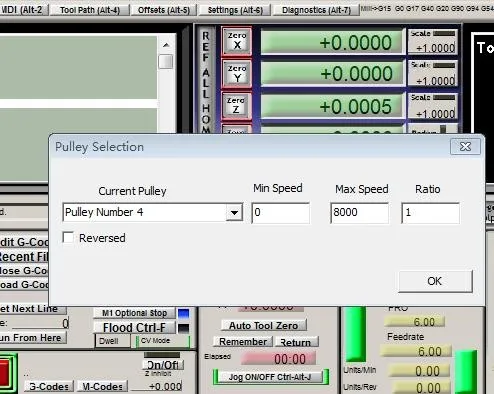Click the Units/Min 0.00 readout
The width and height of the screenshot is (494, 394).
(419, 371)
